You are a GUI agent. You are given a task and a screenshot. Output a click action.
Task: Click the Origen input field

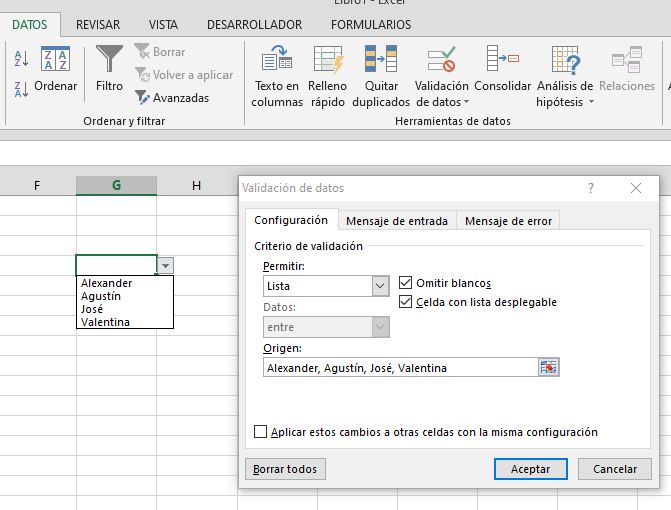[x=401, y=368]
